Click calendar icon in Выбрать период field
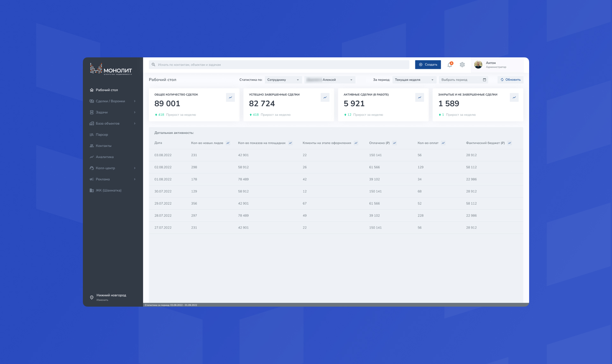 [x=484, y=80]
